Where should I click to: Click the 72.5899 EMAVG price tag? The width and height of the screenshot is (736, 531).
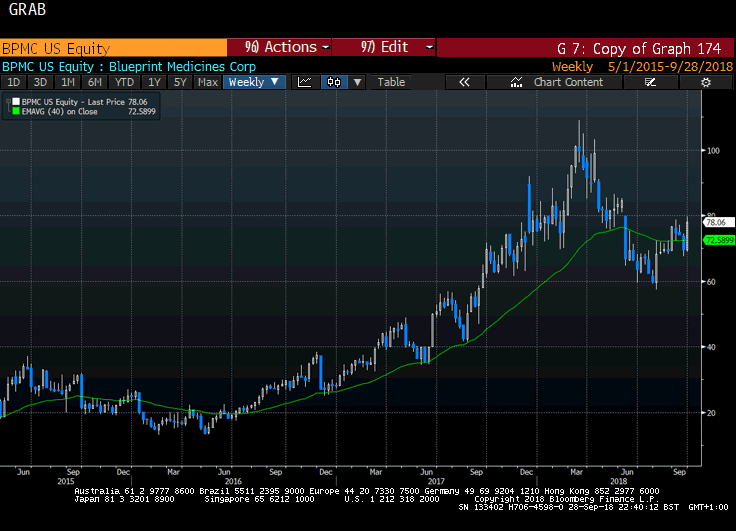719,241
